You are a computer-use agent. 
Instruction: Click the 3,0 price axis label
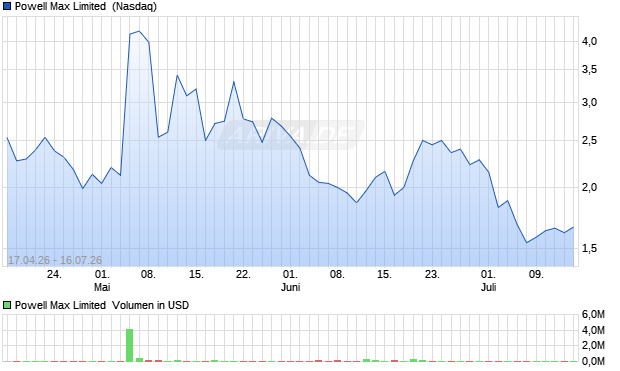click(x=589, y=102)
